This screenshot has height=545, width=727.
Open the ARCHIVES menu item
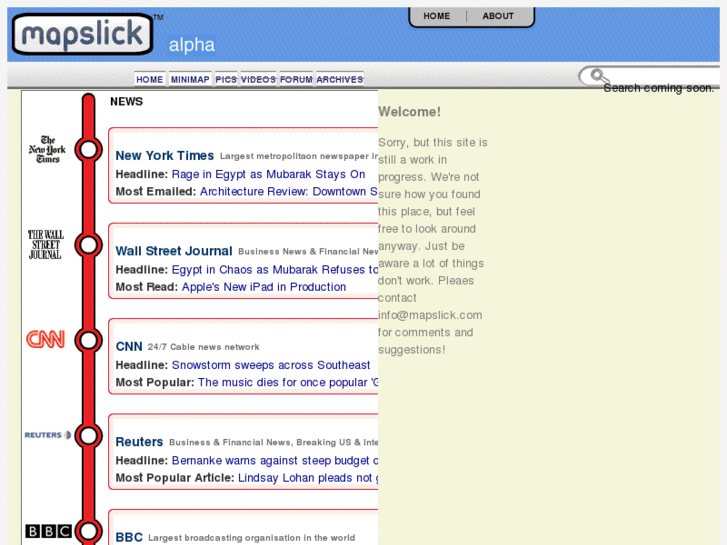click(x=340, y=79)
